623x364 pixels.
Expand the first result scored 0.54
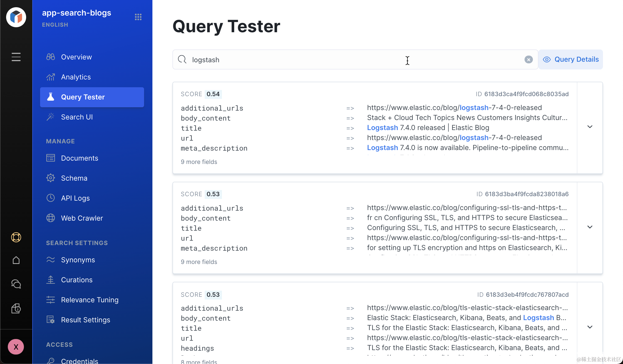590,127
